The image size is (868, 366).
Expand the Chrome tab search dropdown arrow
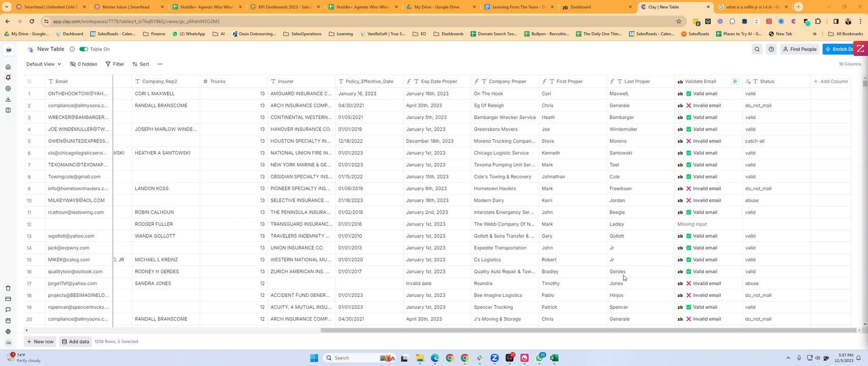coord(7,7)
